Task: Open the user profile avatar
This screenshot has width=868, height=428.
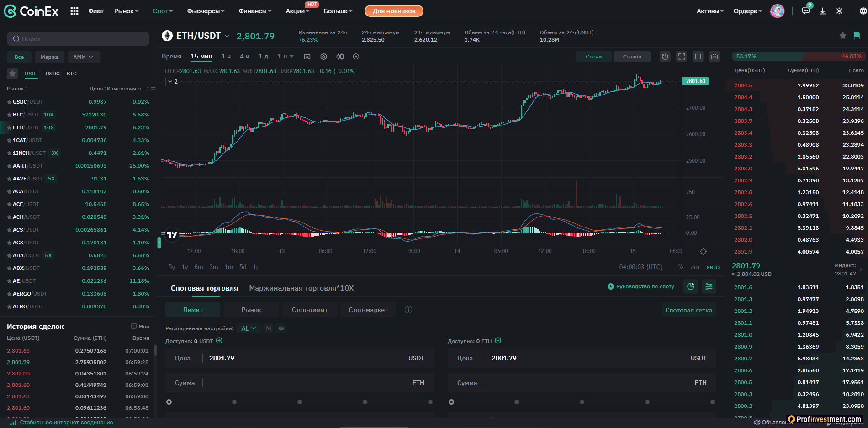Action: (777, 11)
